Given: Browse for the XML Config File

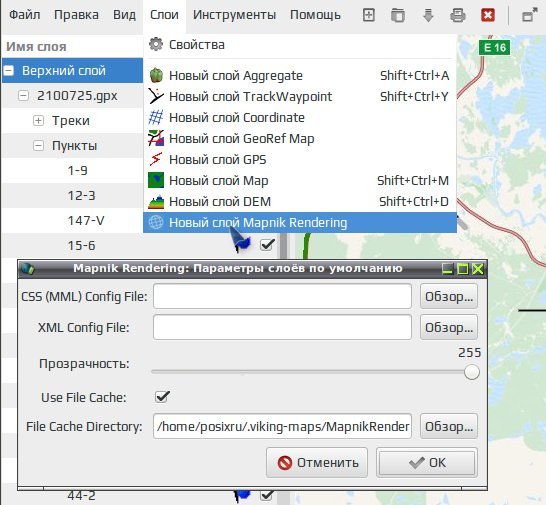Looking at the screenshot, I should tap(448, 327).
